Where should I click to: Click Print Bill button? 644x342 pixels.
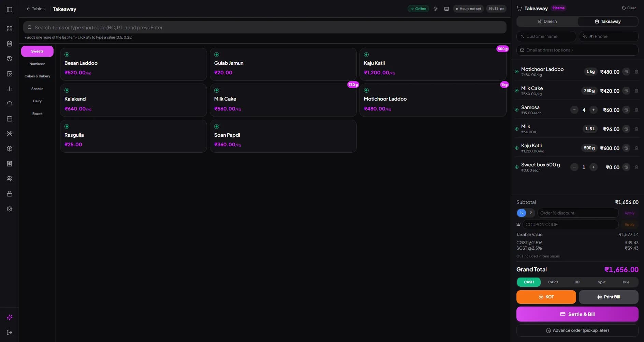tap(609, 297)
